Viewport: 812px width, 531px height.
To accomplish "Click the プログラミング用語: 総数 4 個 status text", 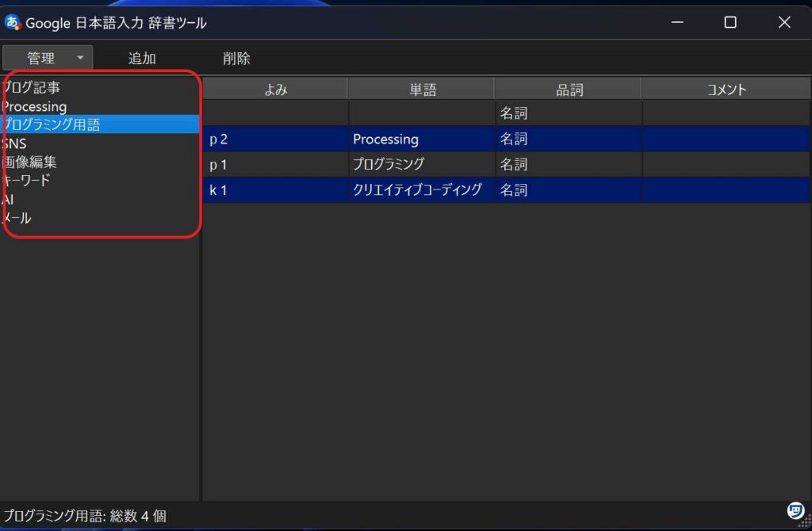I will pyautogui.click(x=85, y=516).
